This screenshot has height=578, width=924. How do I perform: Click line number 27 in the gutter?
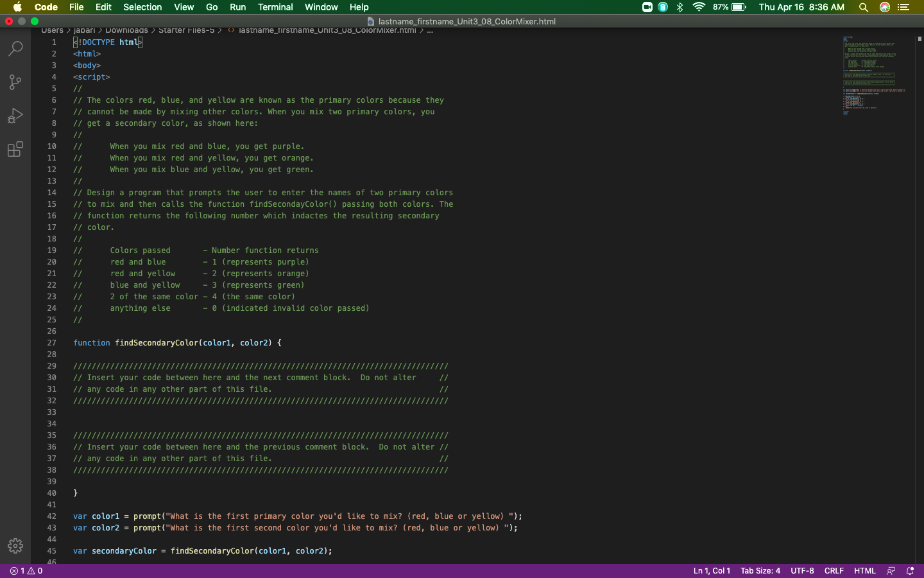[x=51, y=343]
